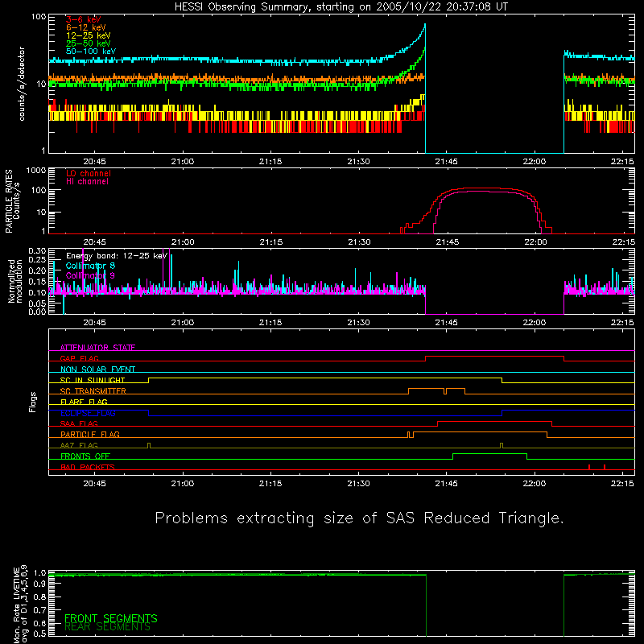Click the GAP_FLAG label
Viewport: 644px width, 644px height.
tap(79, 358)
